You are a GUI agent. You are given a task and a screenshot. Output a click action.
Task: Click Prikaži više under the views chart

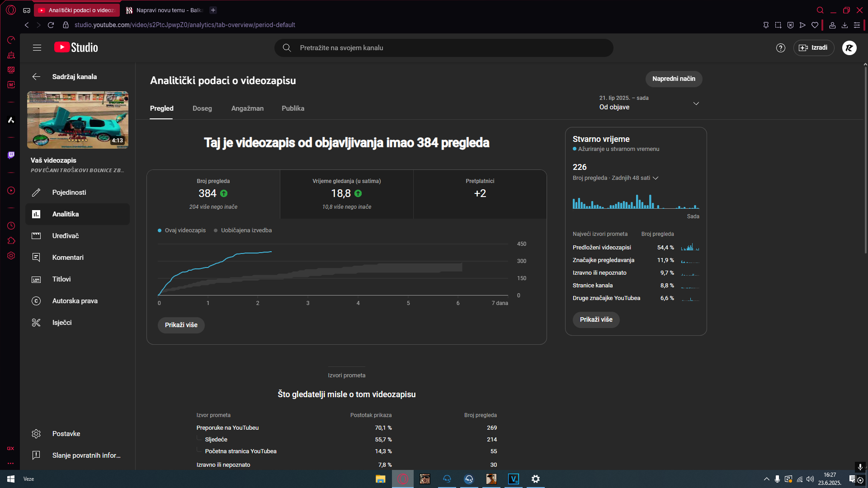pyautogui.click(x=181, y=325)
